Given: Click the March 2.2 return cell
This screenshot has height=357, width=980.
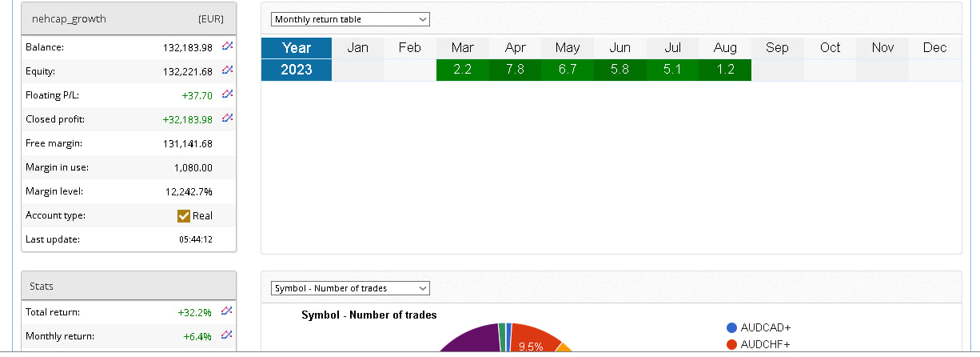Looking at the screenshot, I should (462, 70).
